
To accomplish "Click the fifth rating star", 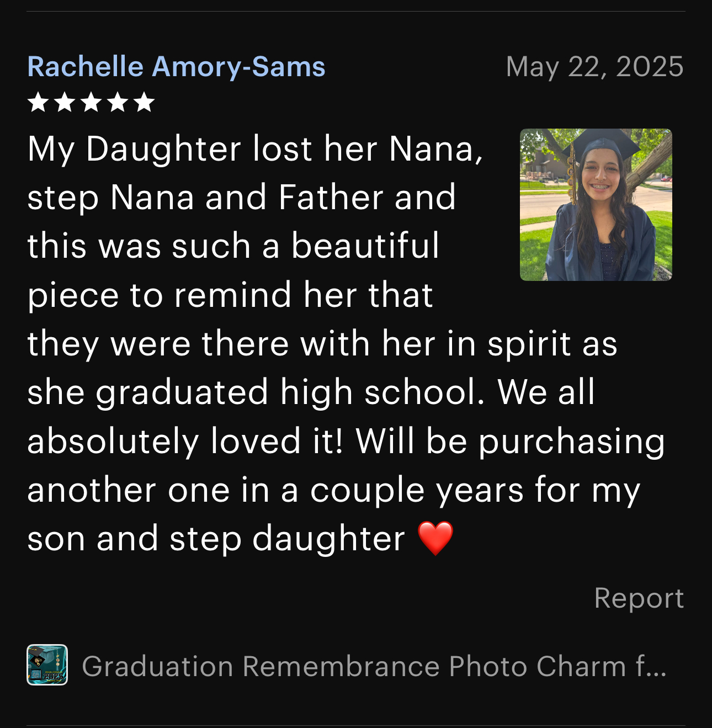I will pos(144,102).
